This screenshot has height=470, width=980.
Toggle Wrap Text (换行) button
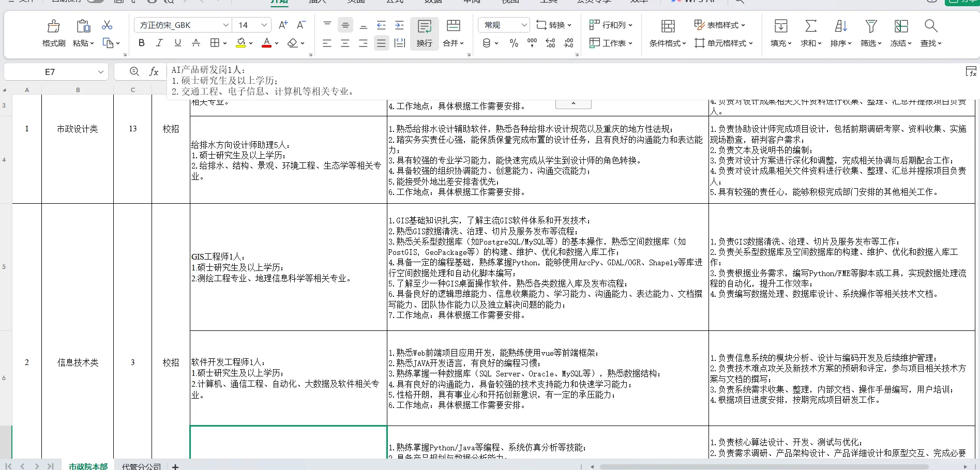coord(425,34)
